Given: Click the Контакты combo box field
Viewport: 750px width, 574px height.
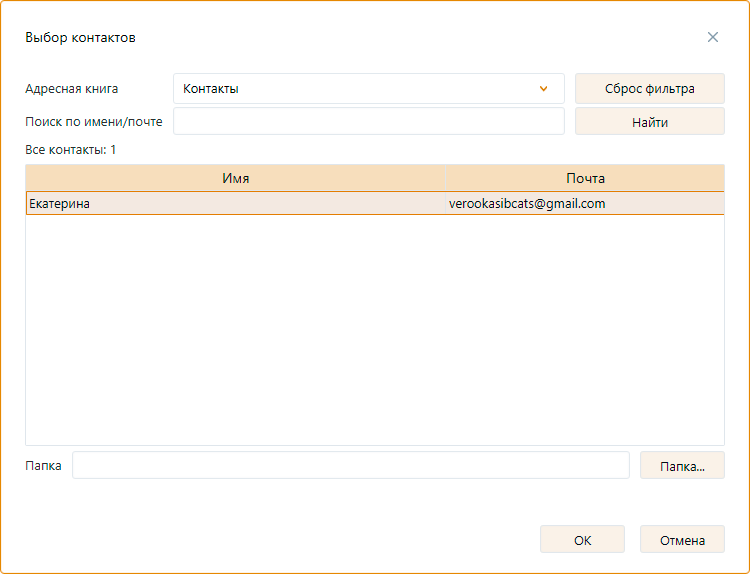Looking at the screenshot, I should 355,88.
